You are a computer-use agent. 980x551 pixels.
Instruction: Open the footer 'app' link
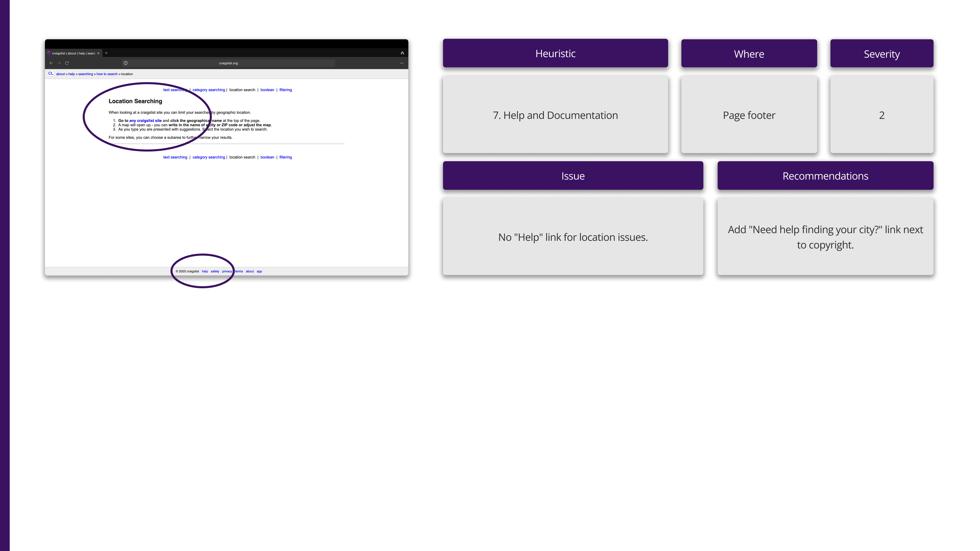[x=259, y=271]
